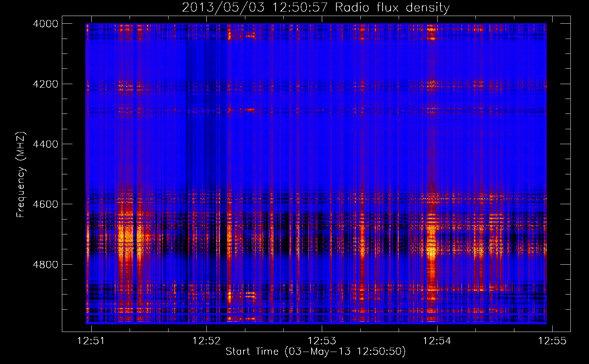Select the 4800 frequency tick label

point(46,265)
